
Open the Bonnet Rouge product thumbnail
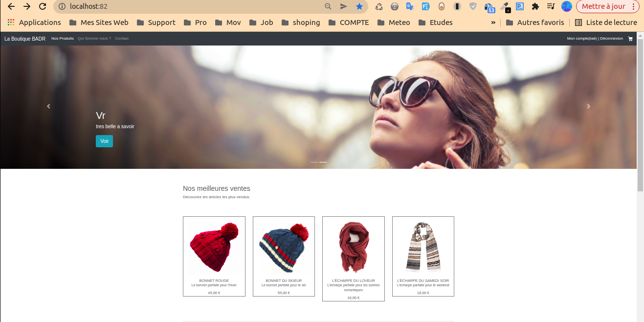(214, 247)
